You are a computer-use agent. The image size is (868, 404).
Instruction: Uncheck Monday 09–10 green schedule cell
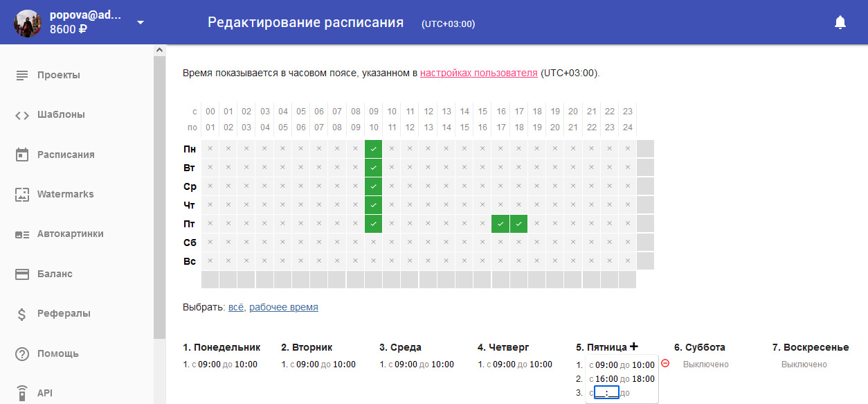tap(373, 149)
